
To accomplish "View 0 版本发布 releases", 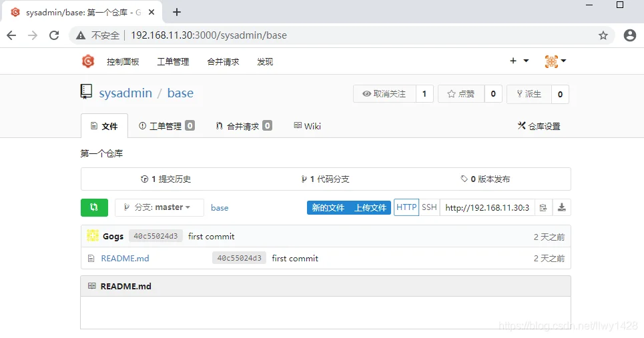I will [485, 179].
